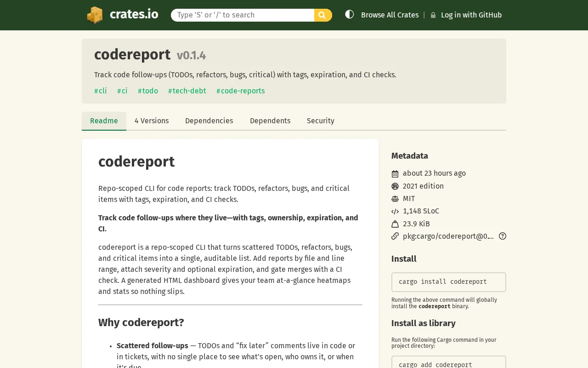Click the code brackets SLoC icon

pos(395,211)
